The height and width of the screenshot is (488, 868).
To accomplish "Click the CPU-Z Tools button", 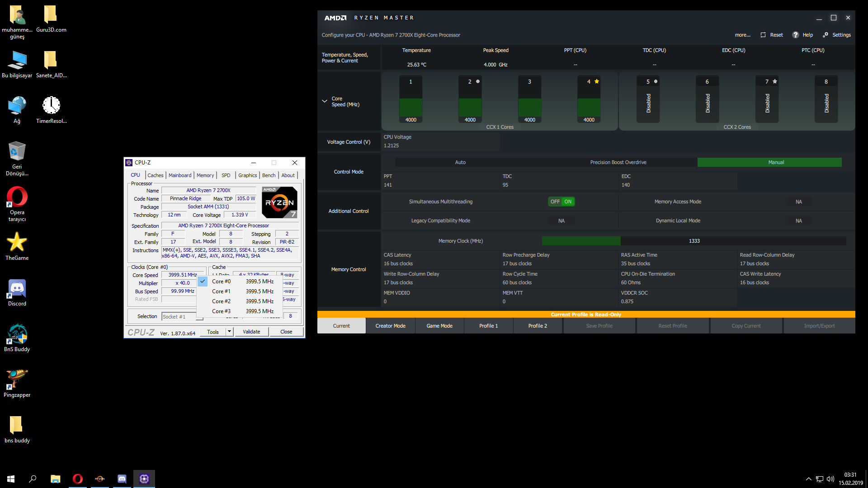I will 213,332.
